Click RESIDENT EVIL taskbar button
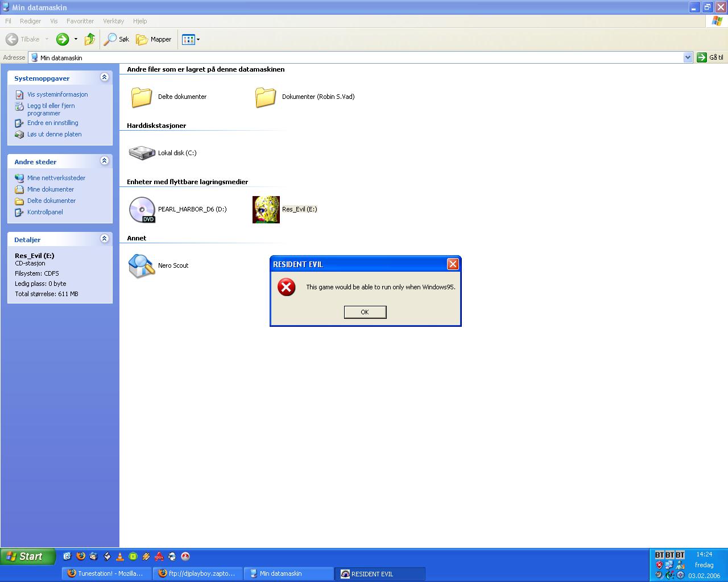 pos(380,573)
